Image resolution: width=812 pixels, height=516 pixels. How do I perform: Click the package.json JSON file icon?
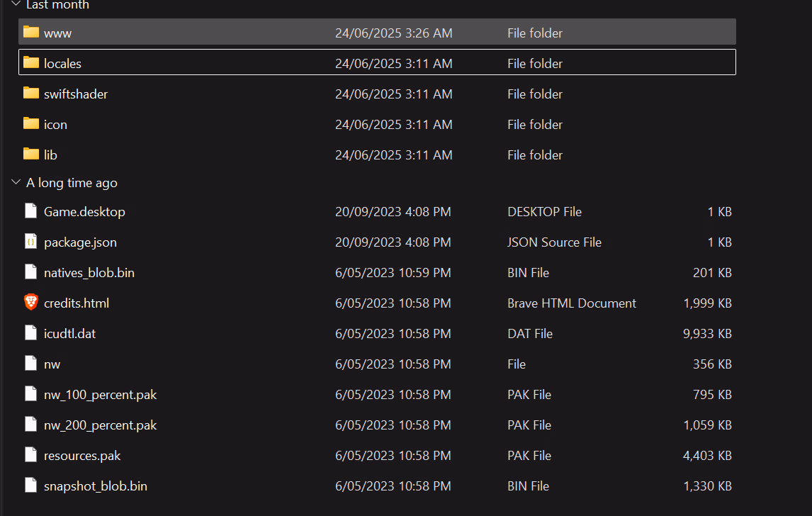click(x=30, y=242)
